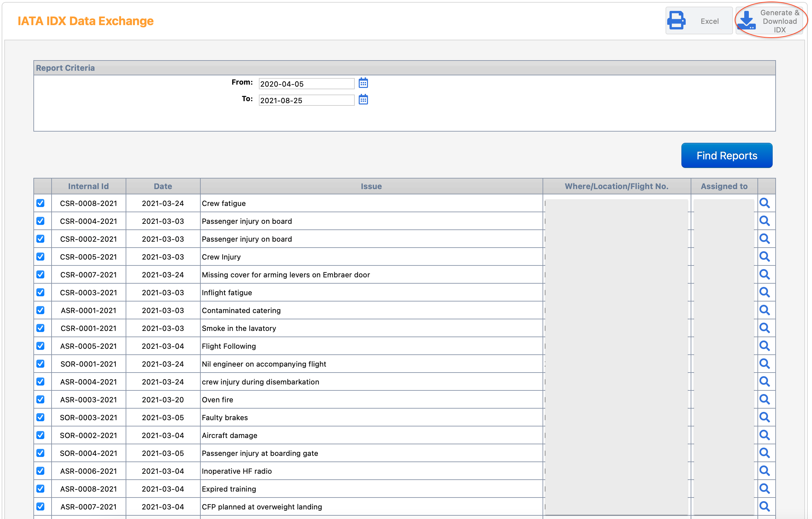View SOR-0001-2021 report via magnifier
Image resolution: width=812 pixels, height=519 pixels.
[x=764, y=364]
